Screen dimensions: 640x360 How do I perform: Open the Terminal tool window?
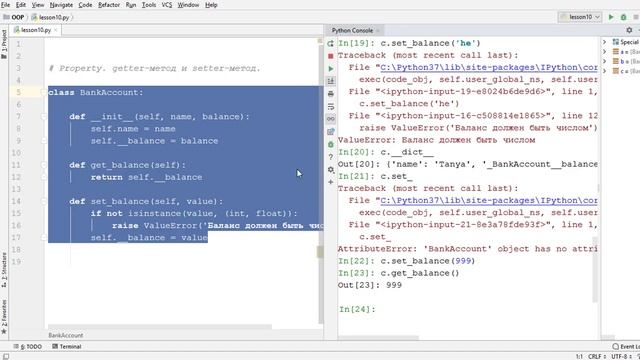tap(67, 347)
